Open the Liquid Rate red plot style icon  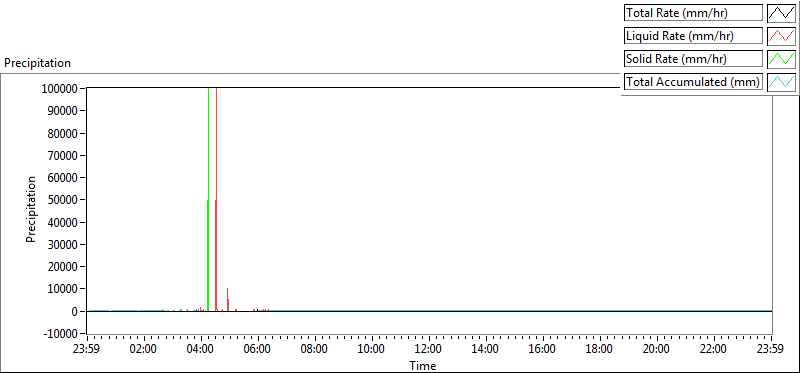(782, 36)
